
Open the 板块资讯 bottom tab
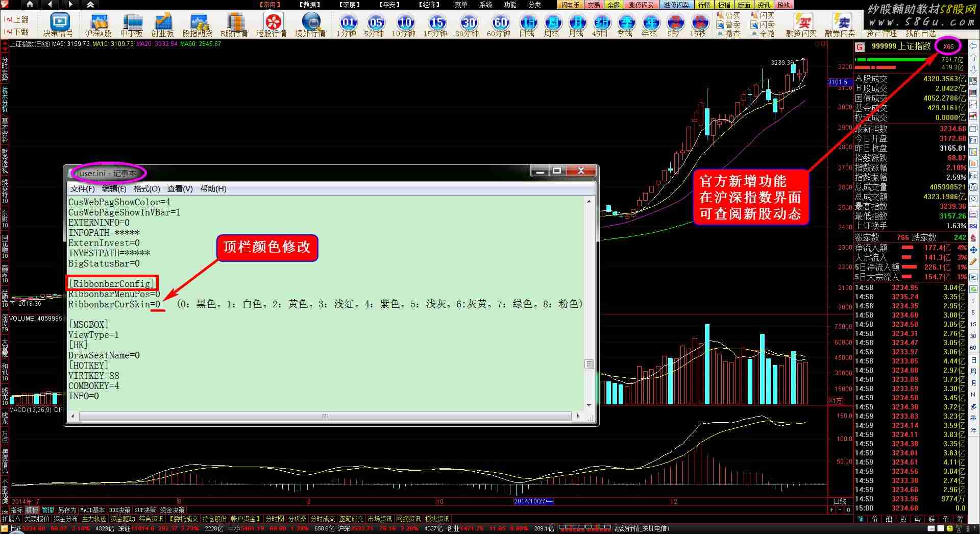437,519
